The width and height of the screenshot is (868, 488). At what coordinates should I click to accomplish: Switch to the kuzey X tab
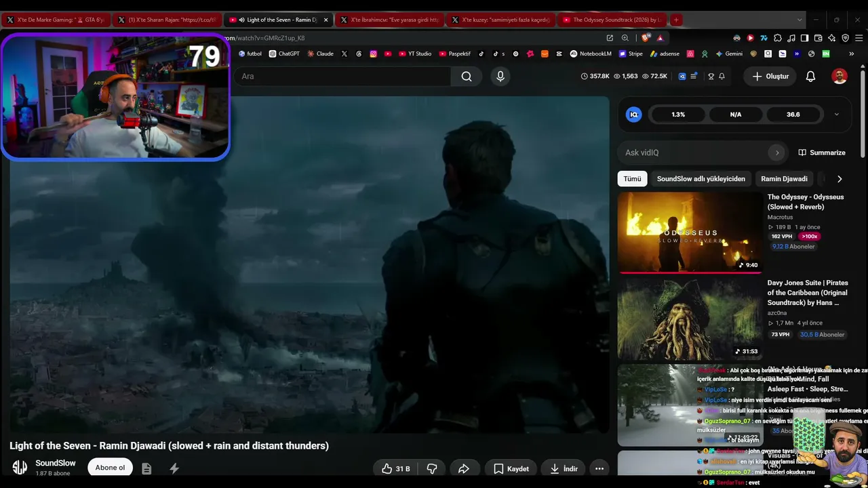click(x=500, y=20)
